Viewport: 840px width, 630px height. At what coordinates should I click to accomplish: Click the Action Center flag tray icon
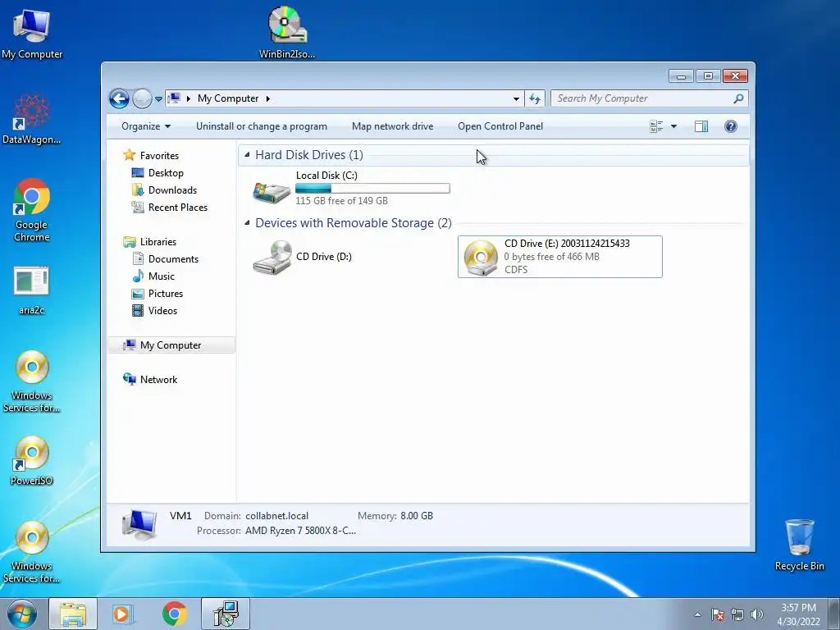click(718, 614)
